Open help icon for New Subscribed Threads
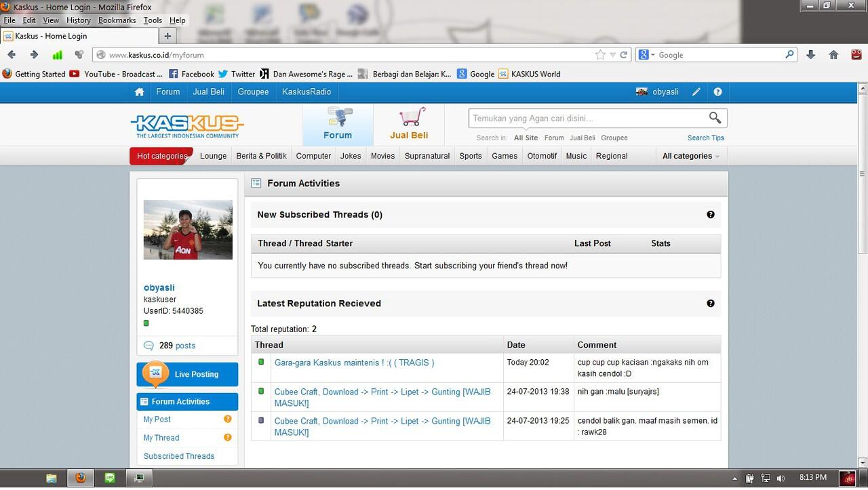The image size is (868, 490). [711, 215]
